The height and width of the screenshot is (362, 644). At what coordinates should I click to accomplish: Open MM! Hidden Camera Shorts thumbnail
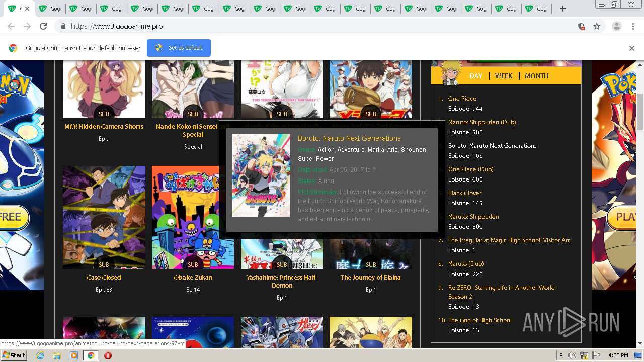(104, 89)
